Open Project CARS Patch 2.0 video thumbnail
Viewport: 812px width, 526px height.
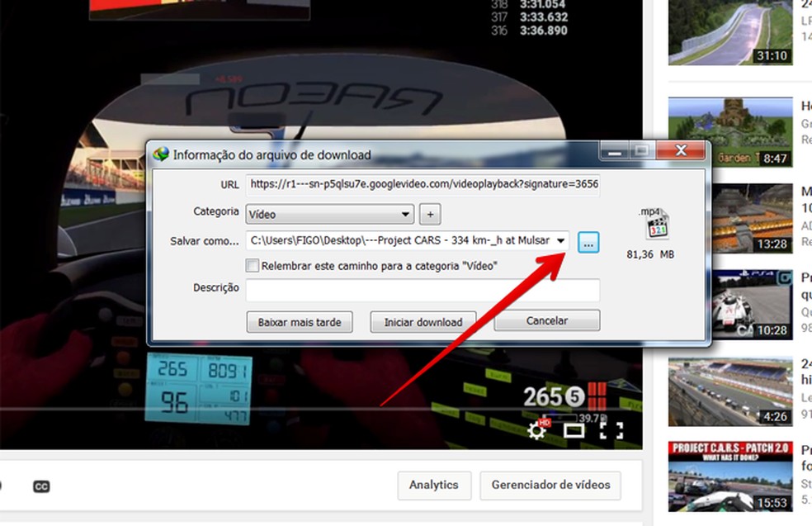[730, 476]
